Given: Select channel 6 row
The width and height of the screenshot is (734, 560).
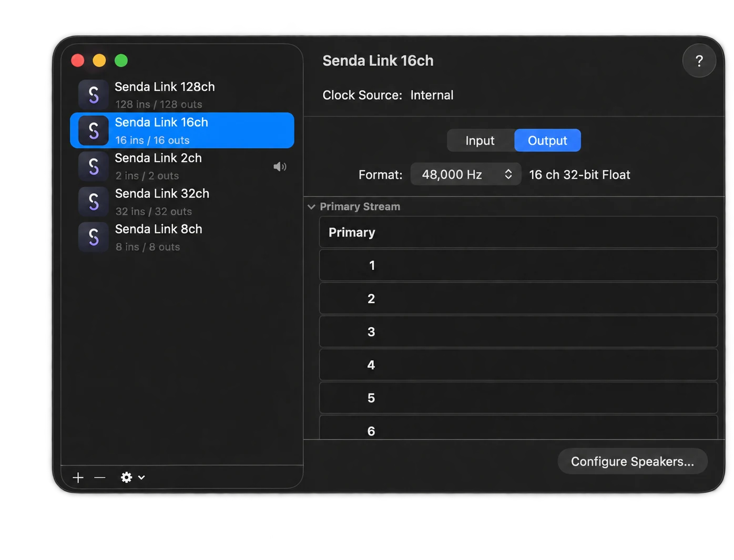Looking at the screenshot, I should (518, 428).
